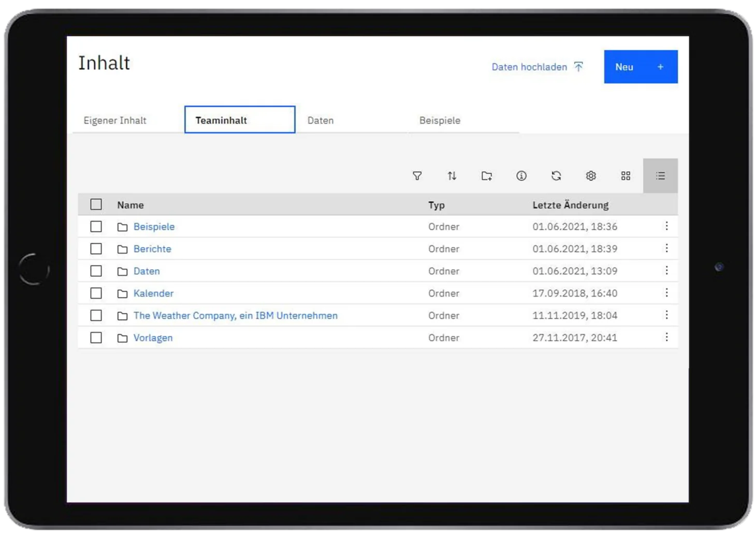Viewport: 756px width, 548px height.
Task: Tick the select-all checkbox in the header
Action: tap(96, 204)
